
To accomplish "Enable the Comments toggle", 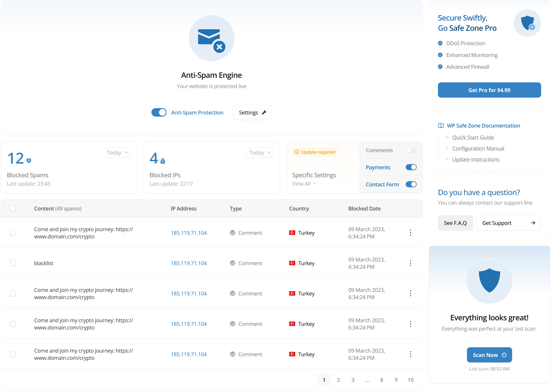I will 411,150.
